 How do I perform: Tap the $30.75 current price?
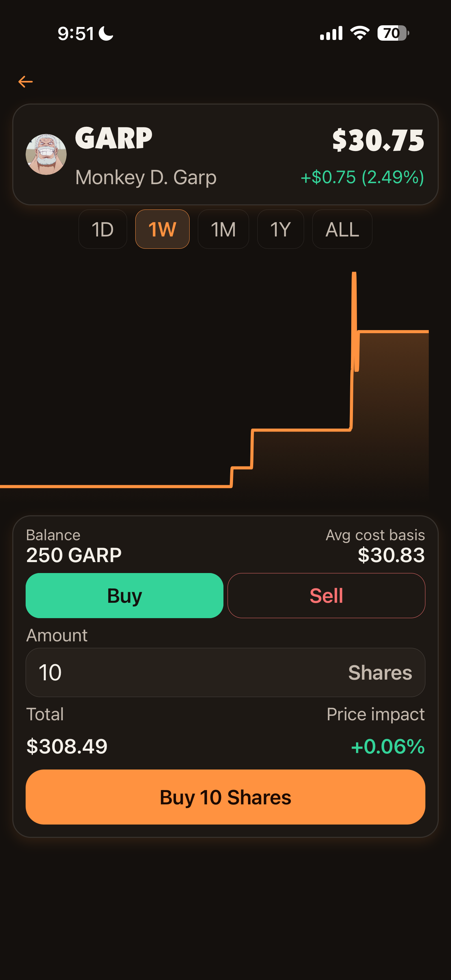pyautogui.click(x=378, y=140)
